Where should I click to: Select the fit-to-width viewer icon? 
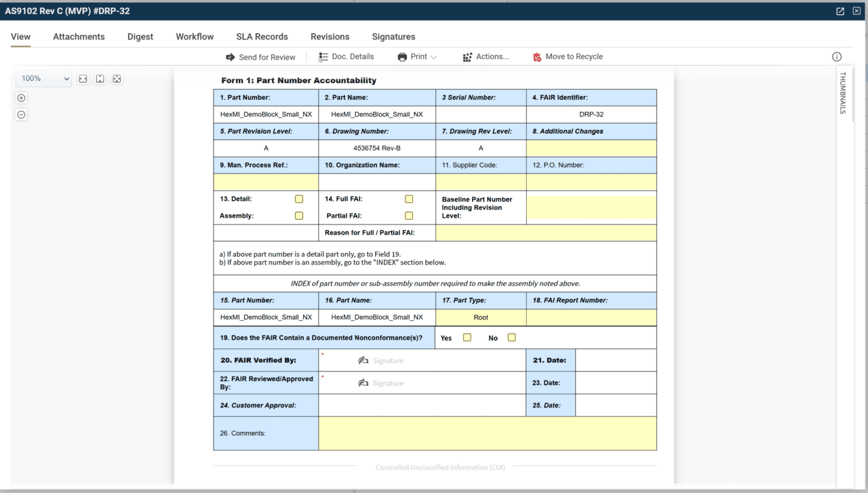pyautogui.click(x=83, y=79)
